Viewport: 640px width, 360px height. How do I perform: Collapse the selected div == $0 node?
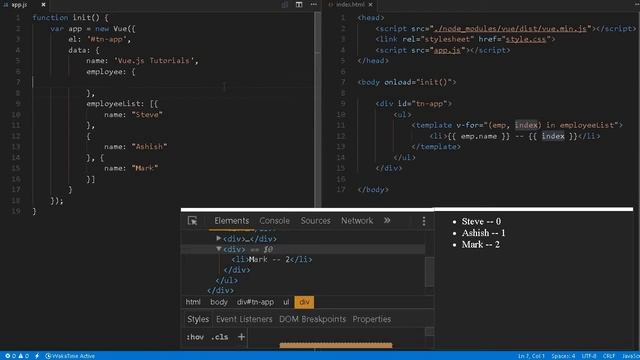[219, 249]
